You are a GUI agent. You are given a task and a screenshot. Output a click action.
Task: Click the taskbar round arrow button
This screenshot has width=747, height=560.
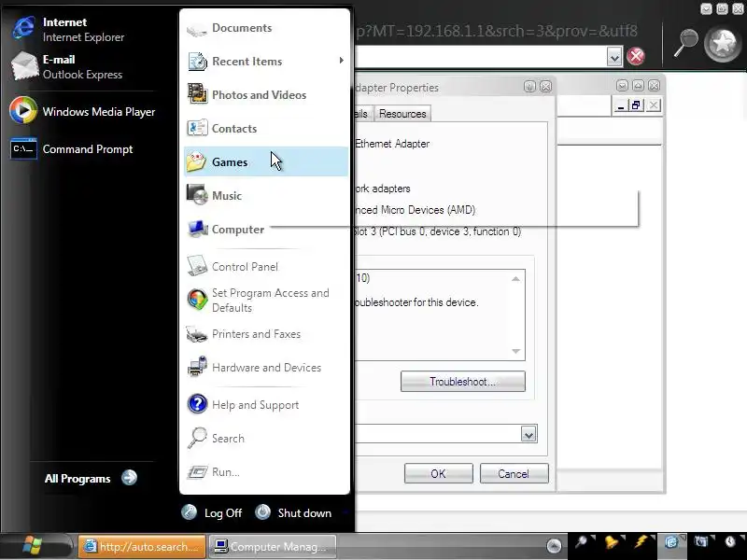pyautogui.click(x=554, y=546)
